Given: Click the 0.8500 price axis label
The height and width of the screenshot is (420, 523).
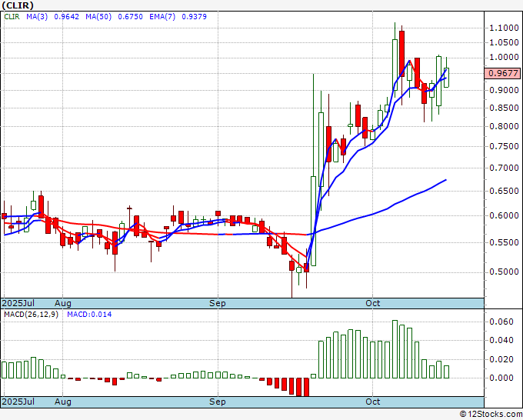Looking at the screenshot, I should click(504, 108).
